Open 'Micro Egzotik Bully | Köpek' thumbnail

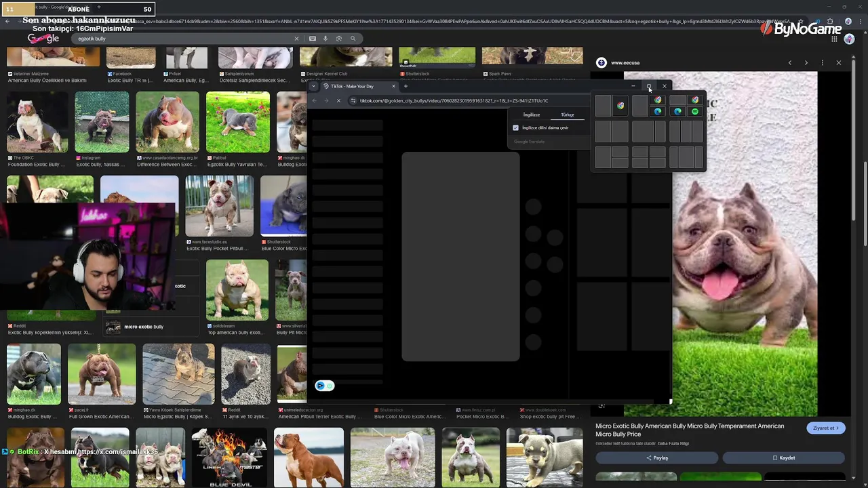click(x=178, y=374)
